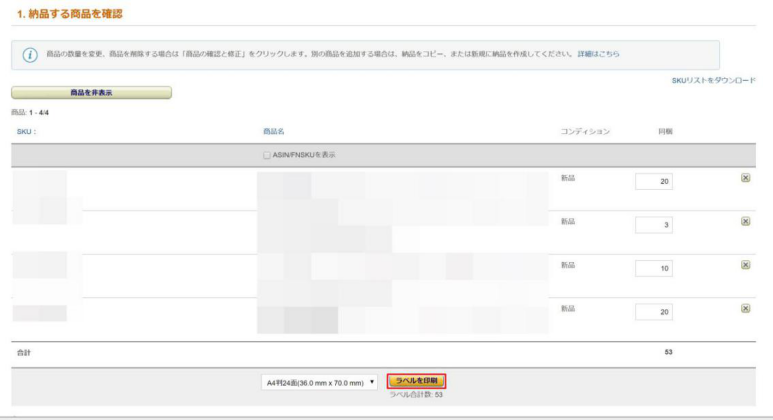773x420 pixels.
Task: Remove the product row with quantity 10
Action: point(745,265)
